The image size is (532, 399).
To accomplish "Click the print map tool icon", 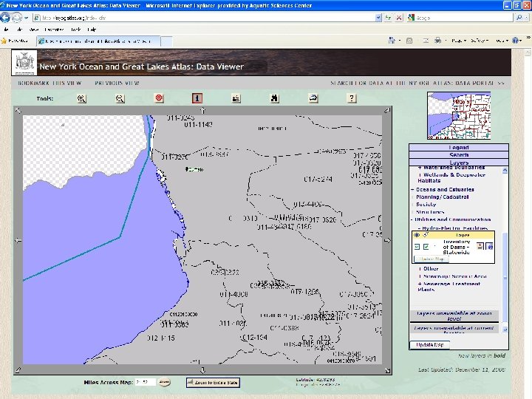I will pos(313,98).
